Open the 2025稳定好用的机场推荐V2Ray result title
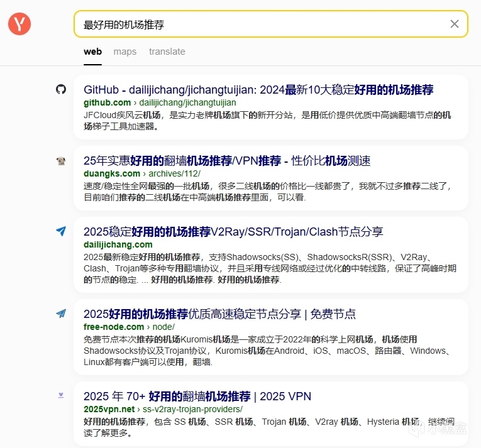The width and height of the screenshot is (481, 448). (233, 232)
